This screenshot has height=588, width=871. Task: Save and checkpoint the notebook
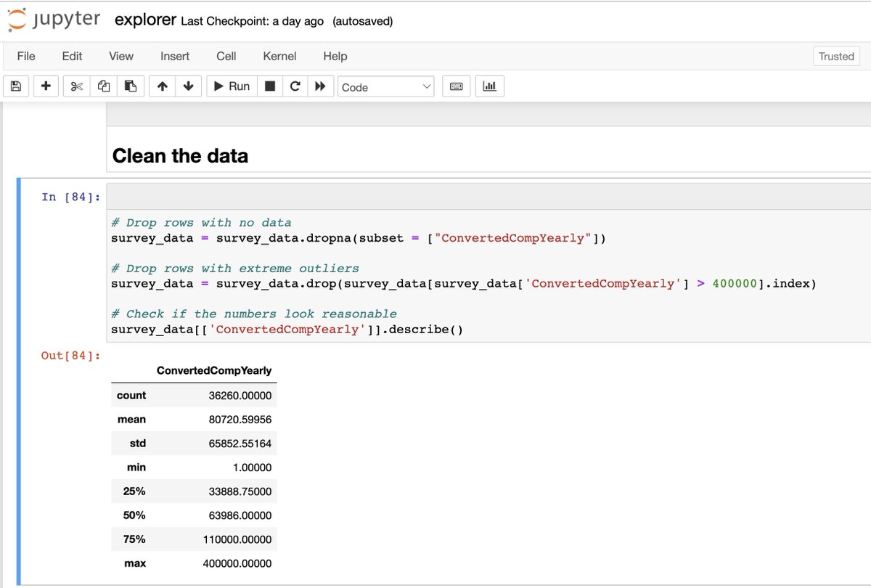coord(16,86)
